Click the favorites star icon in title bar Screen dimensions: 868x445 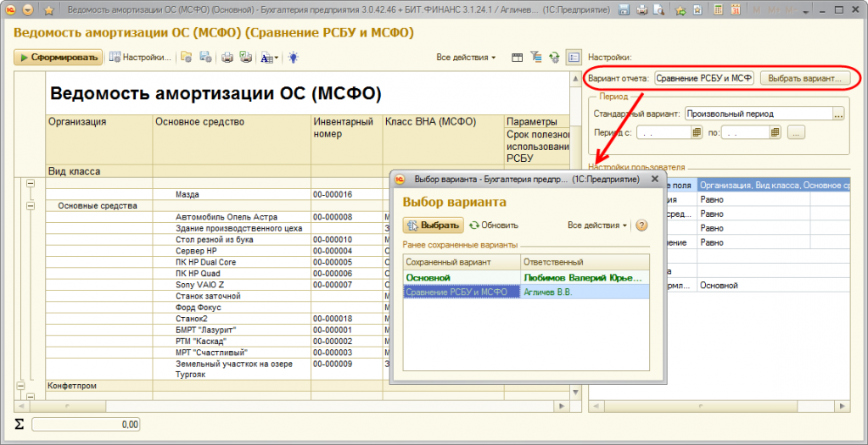(x=49, y=10)
